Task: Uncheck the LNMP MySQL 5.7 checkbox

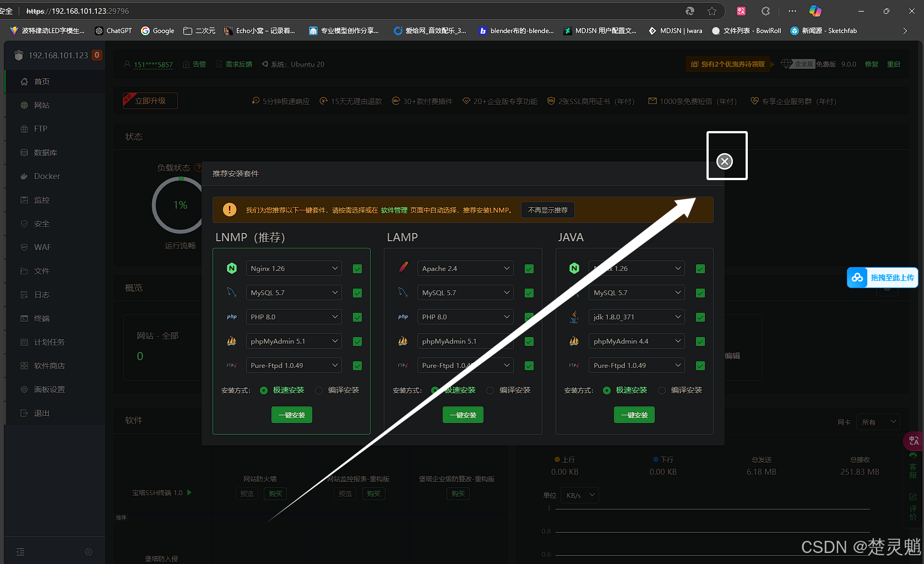Action: (357, 293)
